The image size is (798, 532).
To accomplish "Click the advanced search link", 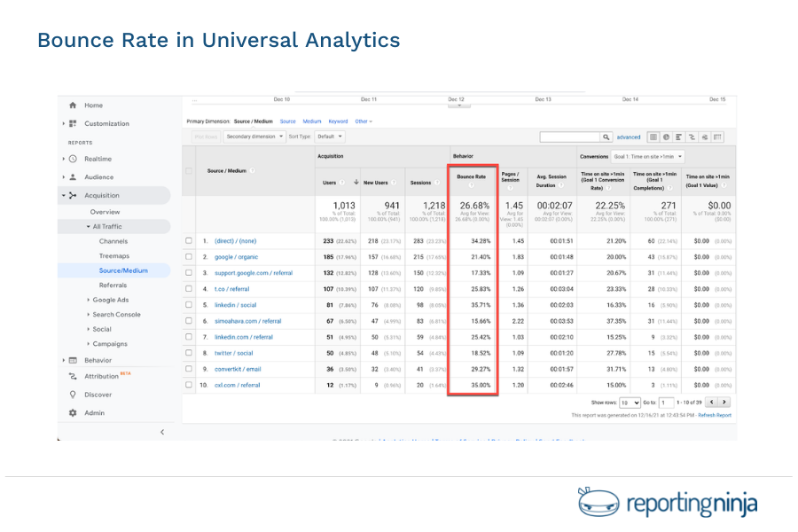I will click(x=628, y=137).
